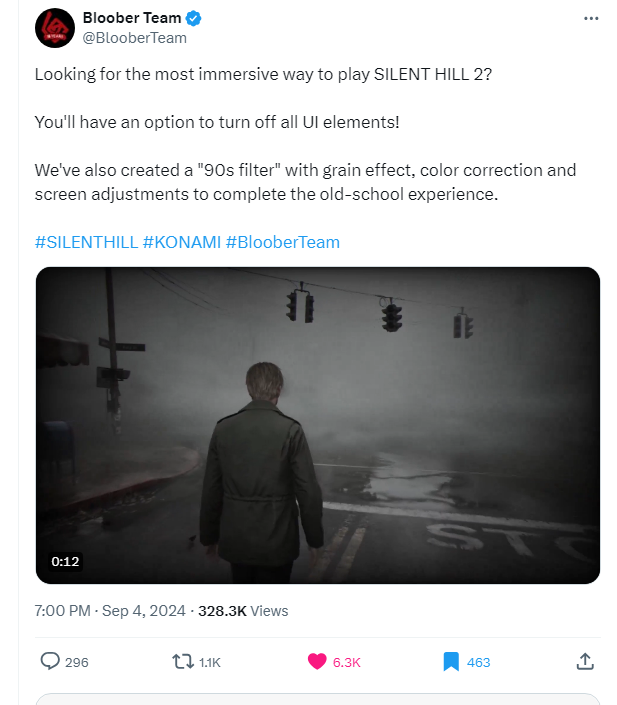Follow the #BlooberTeam hashtag link
Image resolution: width=617 pixels, height=705 pixels.
tap(283, 242)
